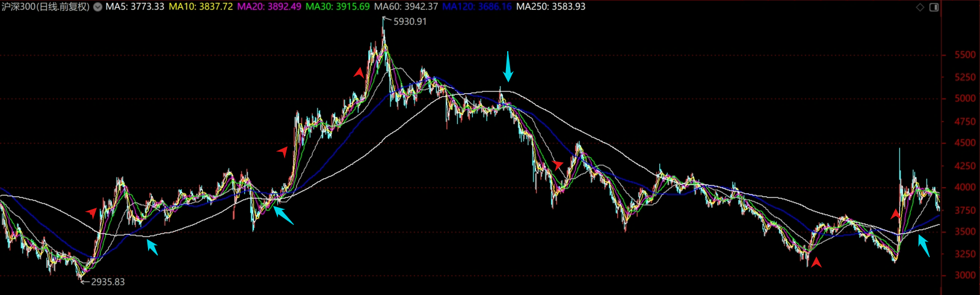
Task: Toggle the side panel icon beside the diamond
Action: coord(934,7)
